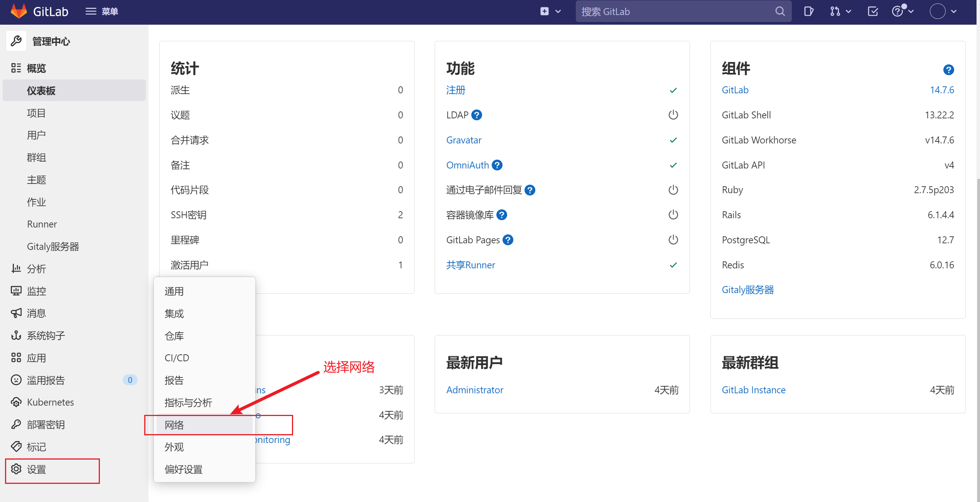The width and height of the screenshot is (980, 502).
Task: Open the to-do list icon
Action: click(873, 12)
